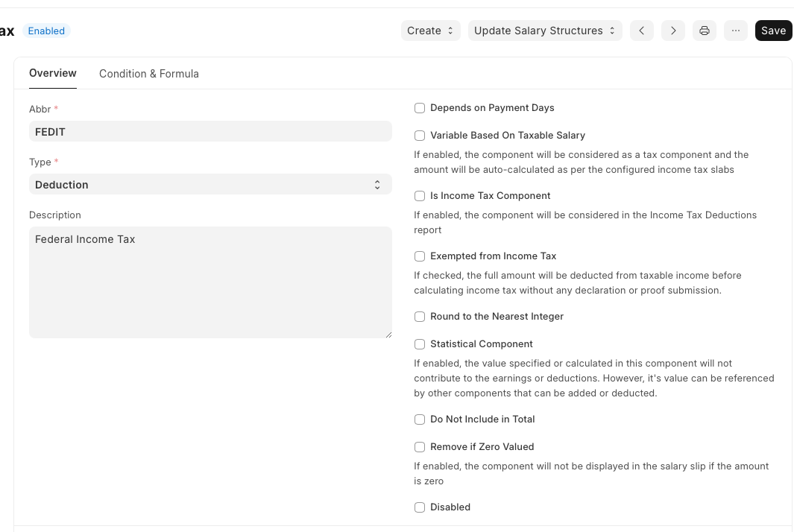
Task: Focus the Abbr input field
Action: [x=210, y=132]
